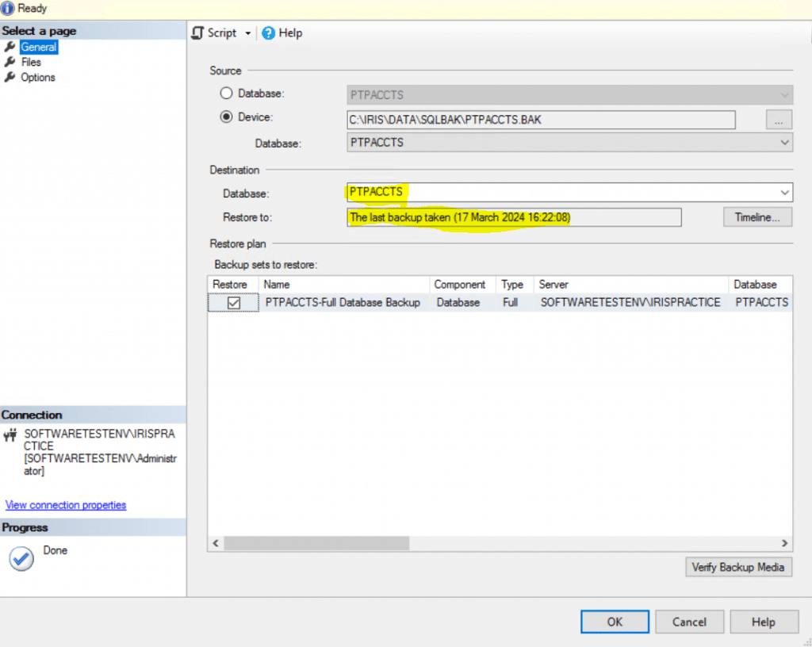Click the Type column header
Screen dimensions: 812x647
pyautogui.click(x=515, y=285)
